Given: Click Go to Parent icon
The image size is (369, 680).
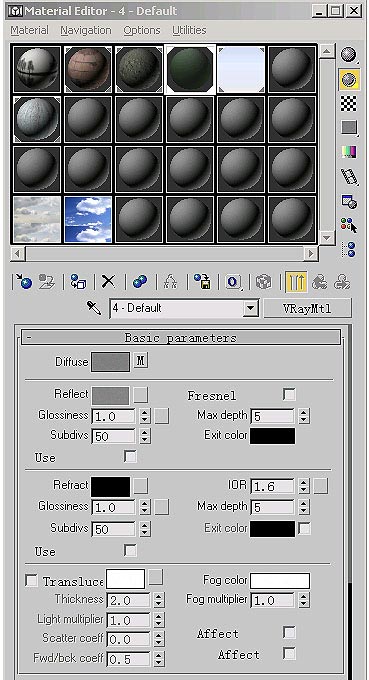Looking at the screenshot, I should [x=320, y=282].
